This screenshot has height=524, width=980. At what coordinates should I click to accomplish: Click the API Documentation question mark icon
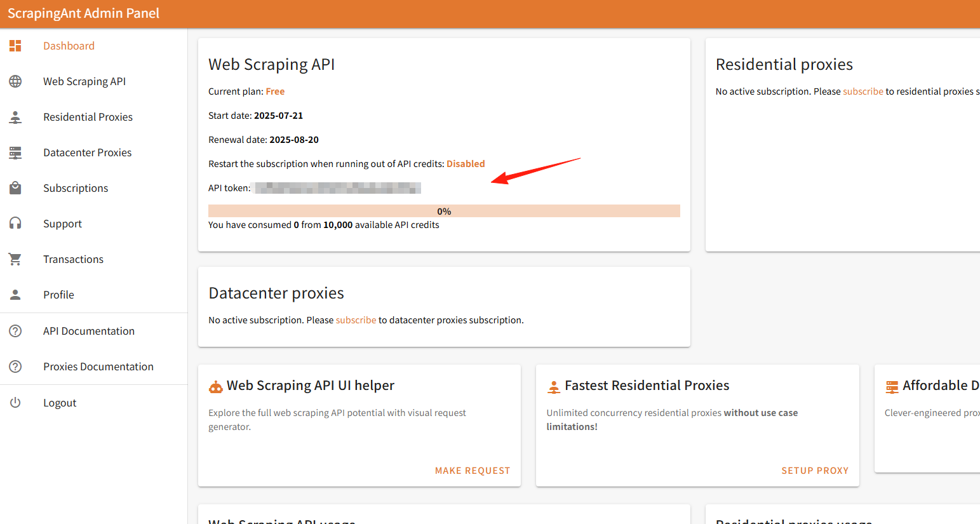15,331
